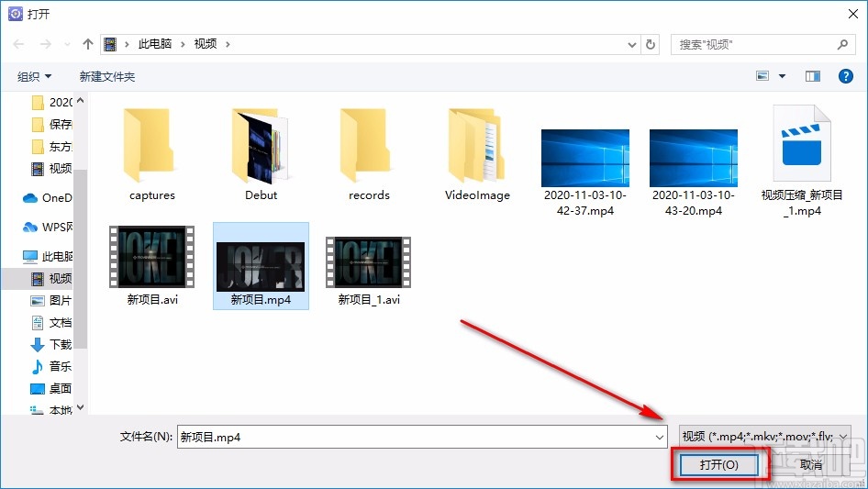Viewport: 868px width, 489px height.
Task: Select the 新项目.mp4 video file
Action: coord(261,266)
